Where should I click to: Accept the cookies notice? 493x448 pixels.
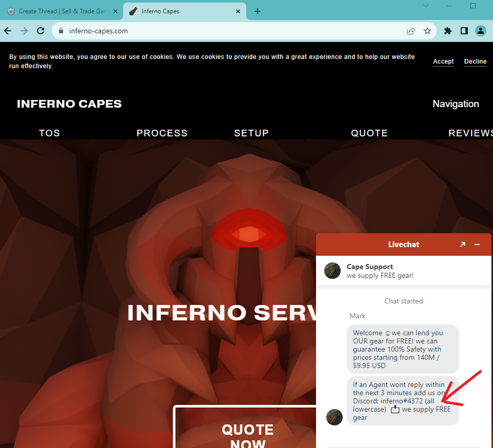point(443,62)
